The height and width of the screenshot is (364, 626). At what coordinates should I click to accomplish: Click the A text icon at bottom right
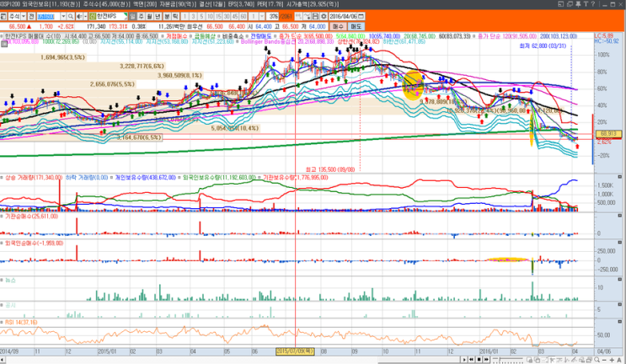[619, 360]
